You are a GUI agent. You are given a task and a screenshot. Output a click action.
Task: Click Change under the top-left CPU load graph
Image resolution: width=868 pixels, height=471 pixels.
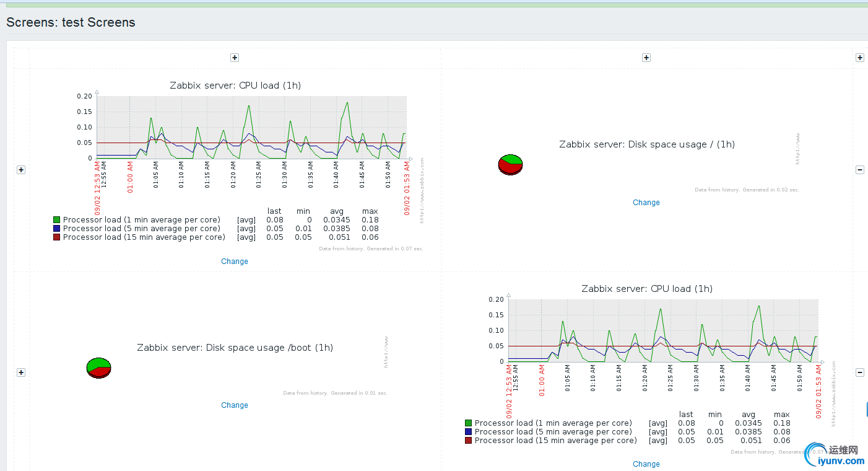point(235,262)
